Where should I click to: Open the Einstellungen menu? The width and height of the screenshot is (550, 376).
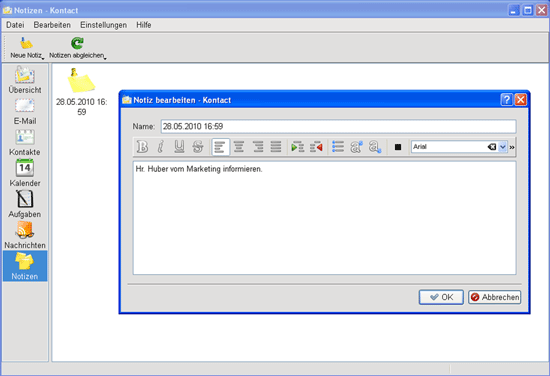(103, 25)
